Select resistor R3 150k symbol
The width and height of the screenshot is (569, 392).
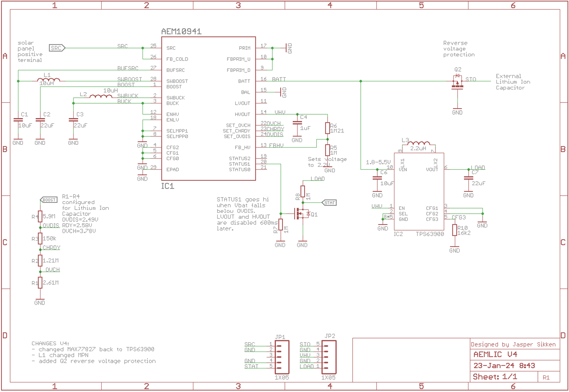coord(40,238)
